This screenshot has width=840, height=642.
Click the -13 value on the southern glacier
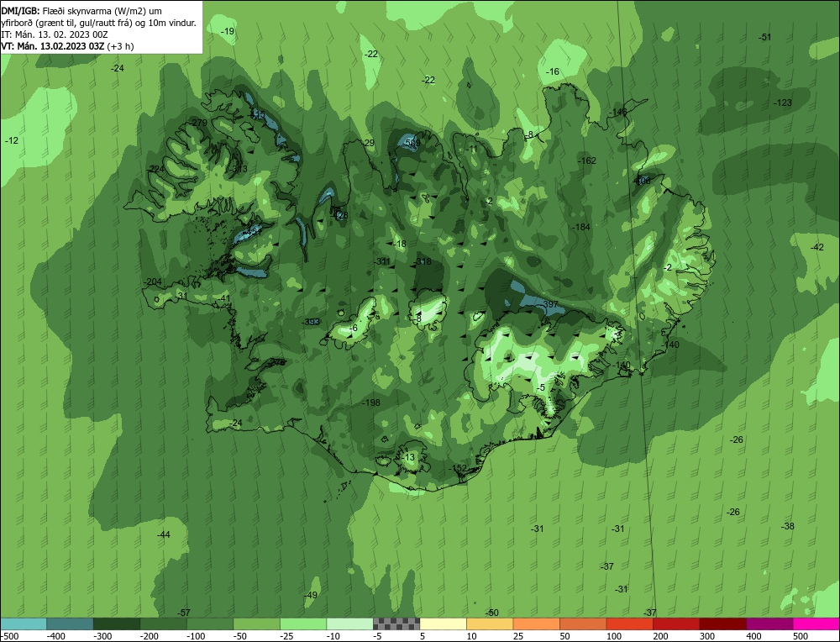pyautogui.click(x=407, y=457)
